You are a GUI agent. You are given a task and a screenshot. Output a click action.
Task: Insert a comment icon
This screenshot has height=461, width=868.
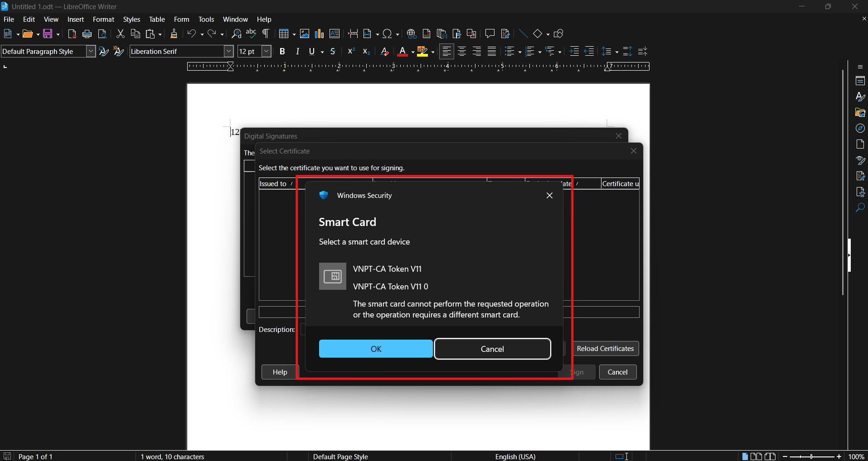(490, 34)
